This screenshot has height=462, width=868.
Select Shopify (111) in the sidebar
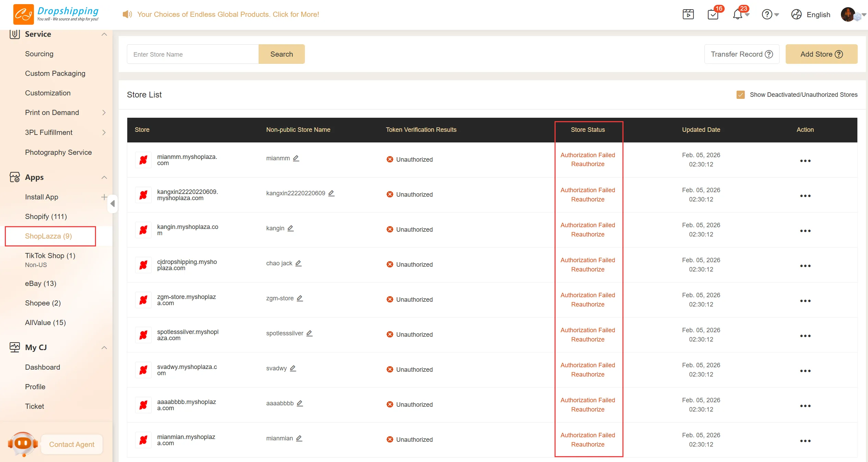click(46, 217)
